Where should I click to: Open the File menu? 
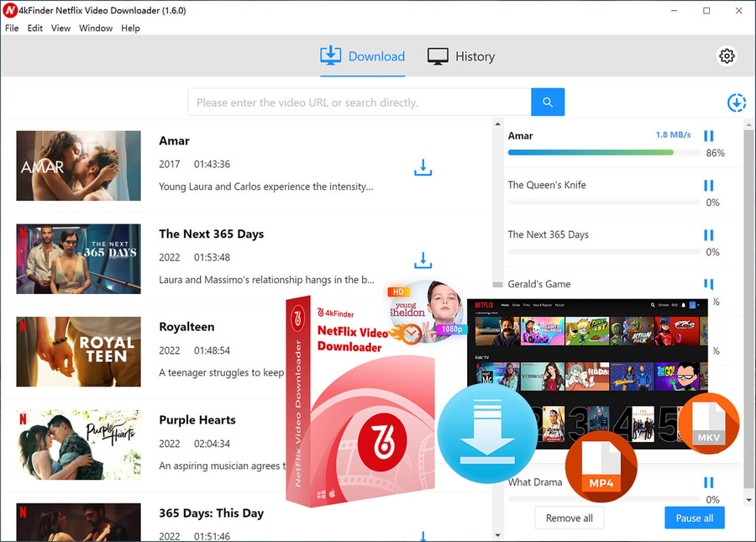click(12, 28)
